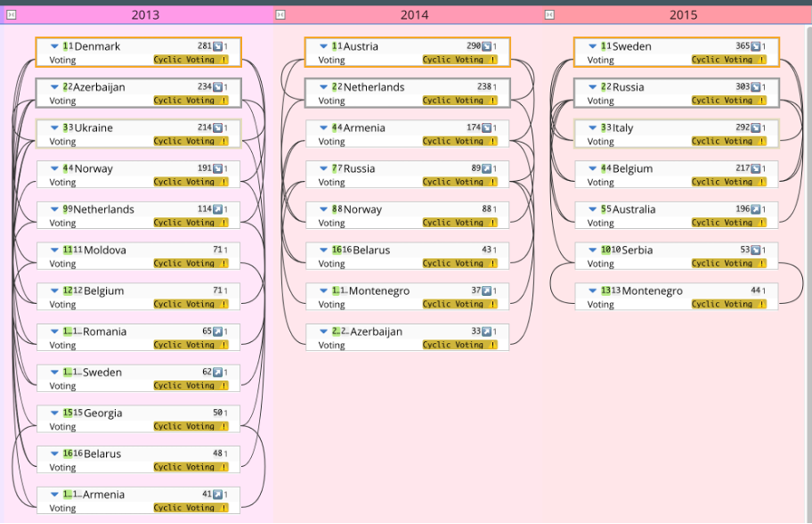
Task: Click the trend icon beside Armenia's 174 score
Action: click(486, 127)
